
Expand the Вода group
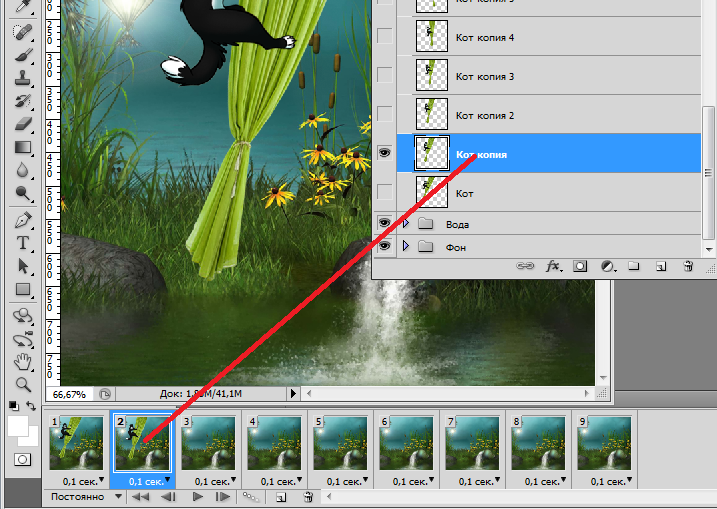[x=406, y=223]
